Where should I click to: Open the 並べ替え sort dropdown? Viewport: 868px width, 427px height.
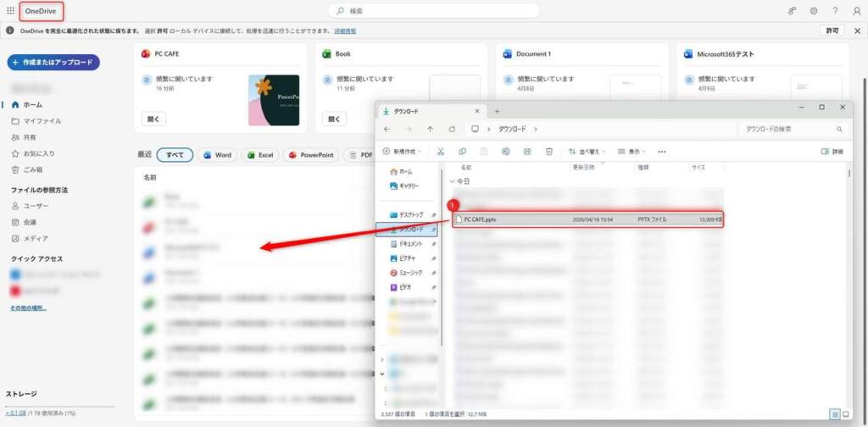click(586, 152)
